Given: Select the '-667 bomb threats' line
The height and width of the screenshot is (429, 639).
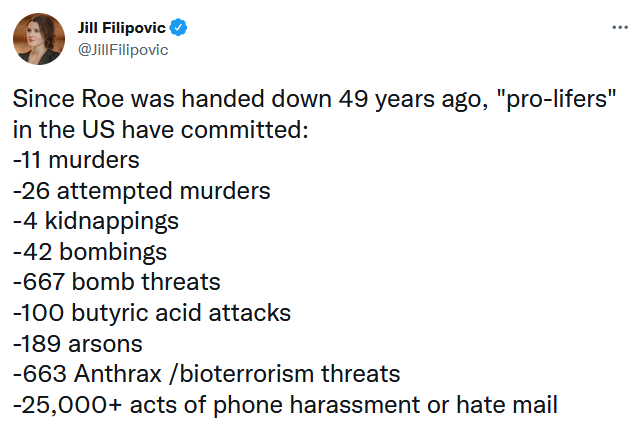Looking at the screenshot, I should 117,282.
